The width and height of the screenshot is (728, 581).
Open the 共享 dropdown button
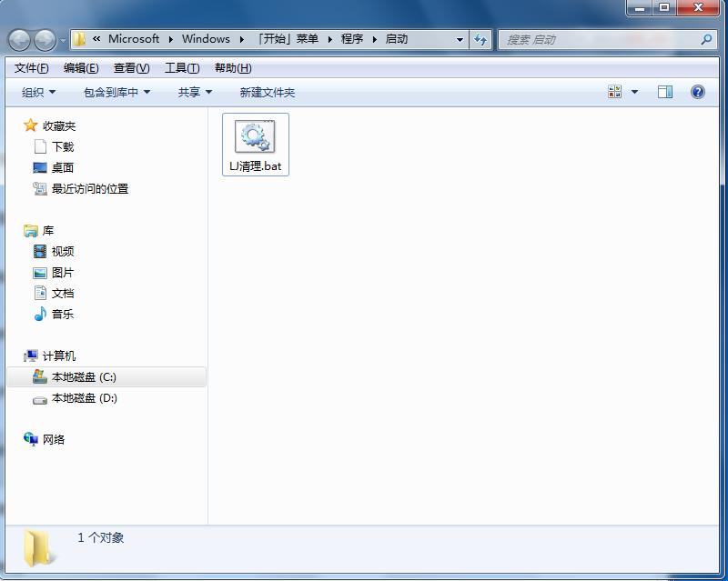pyautogui.click(x=195, y=92)
